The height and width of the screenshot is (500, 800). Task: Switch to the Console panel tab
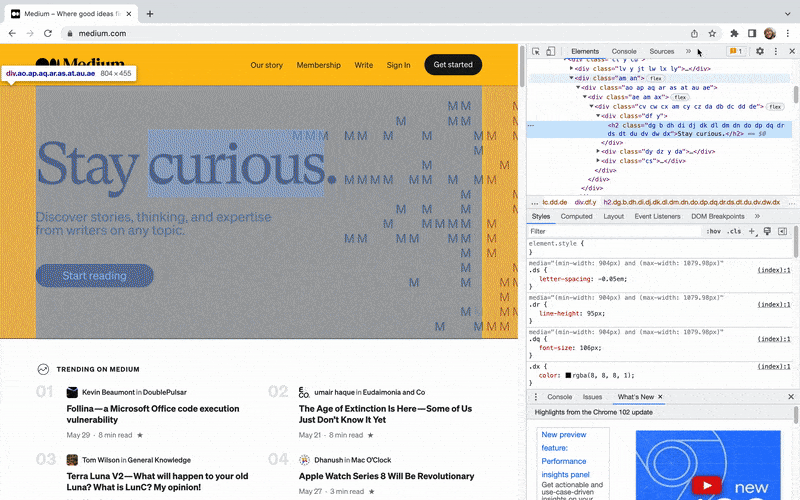click(x=623, y=52)
